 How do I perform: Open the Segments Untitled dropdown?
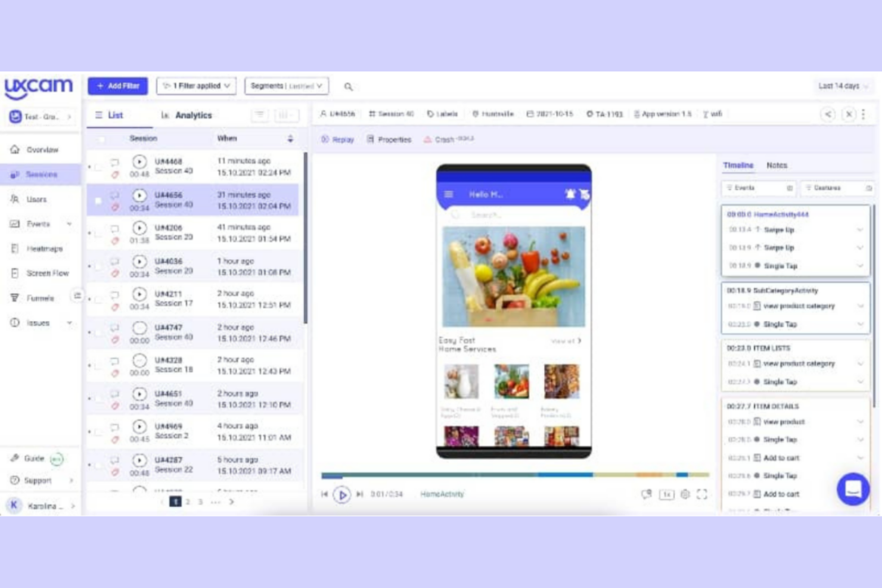click(286, 86)
